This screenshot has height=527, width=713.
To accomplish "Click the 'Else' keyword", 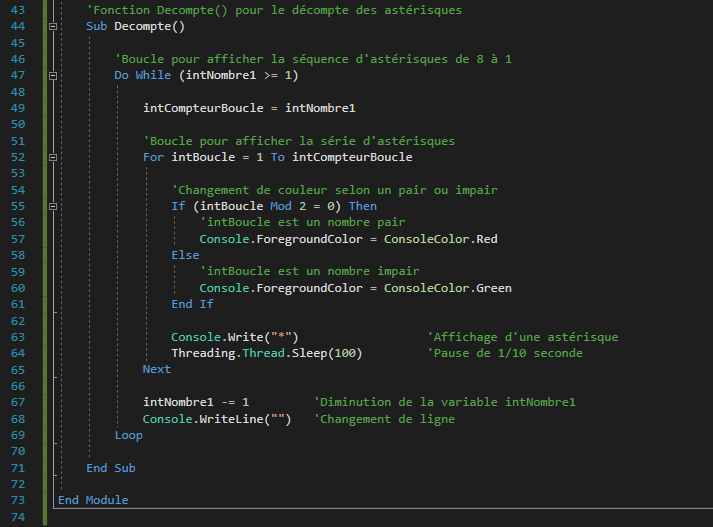I will tap(185, 255).
